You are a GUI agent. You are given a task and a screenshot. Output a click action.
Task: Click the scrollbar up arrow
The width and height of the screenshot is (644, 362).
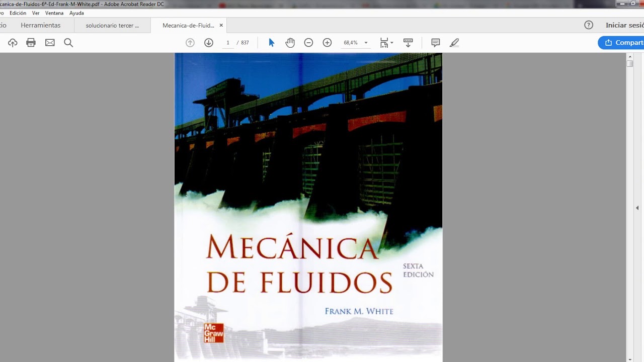click(630, 56)
